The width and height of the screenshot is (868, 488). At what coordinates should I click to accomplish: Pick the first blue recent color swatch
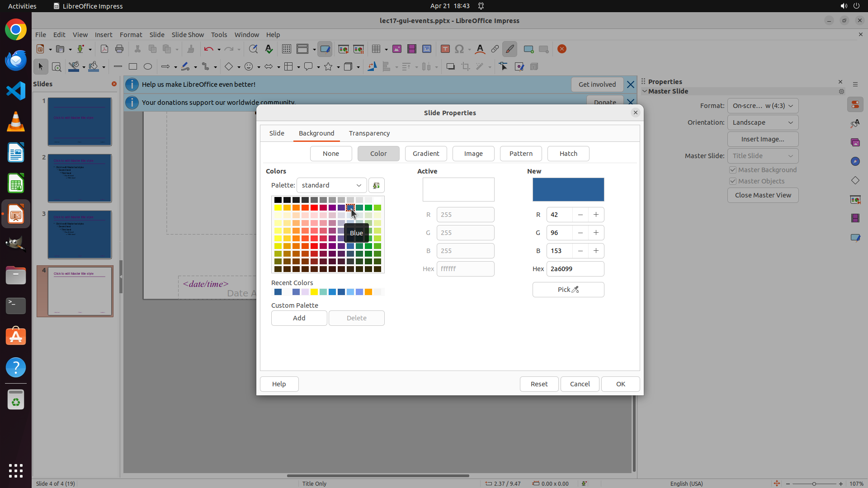(x=278, y=292)
